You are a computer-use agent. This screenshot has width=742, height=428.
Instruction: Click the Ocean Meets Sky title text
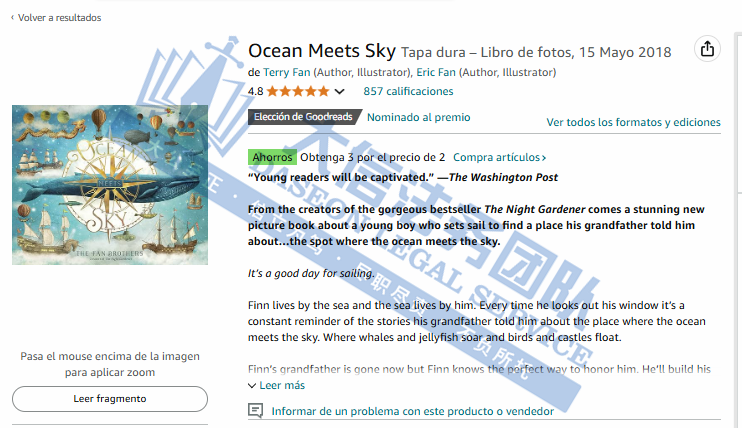[x=321, y=50]
